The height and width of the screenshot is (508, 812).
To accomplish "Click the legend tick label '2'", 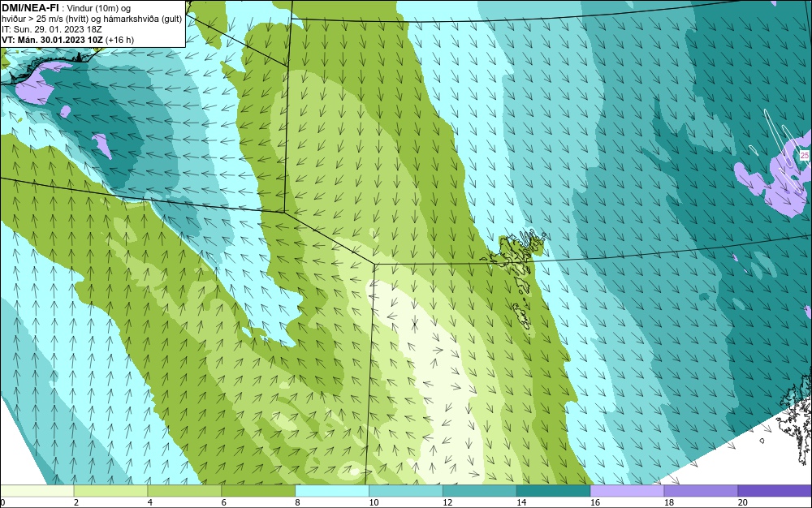I will pyautogui.click(x=76, y=502).
